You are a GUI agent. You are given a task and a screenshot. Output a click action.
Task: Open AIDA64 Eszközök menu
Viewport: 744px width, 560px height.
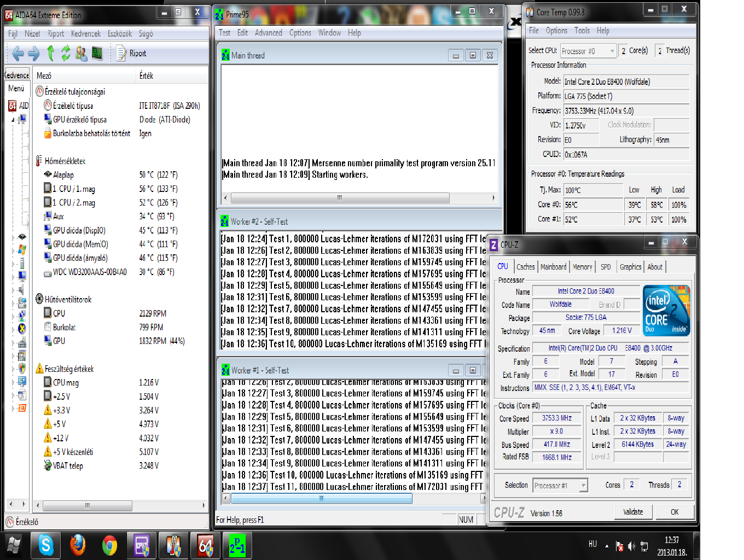[x=119, y=33]
